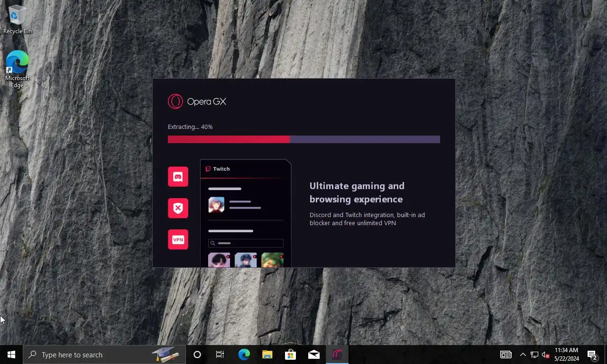Click the Opera GX logo in installer
This screenshot has width=607, height=364.
pyautogui.click(x=197, y=101)
